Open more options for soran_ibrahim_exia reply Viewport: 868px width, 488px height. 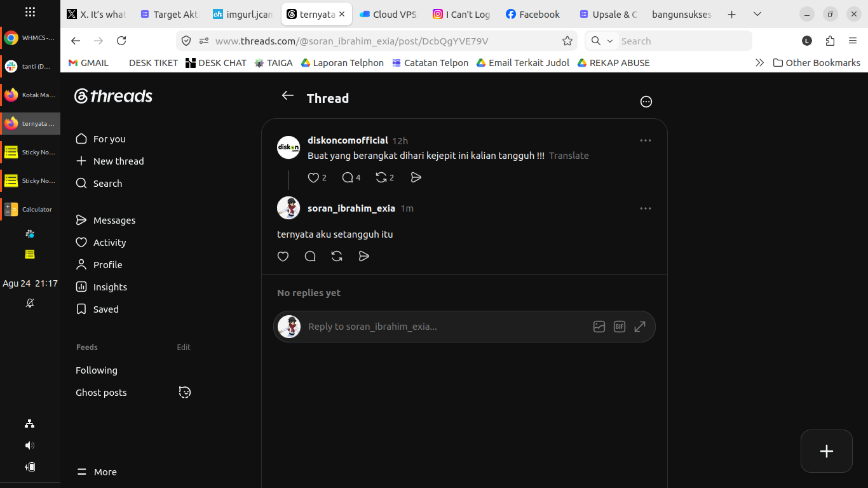(x=646, y=208)
